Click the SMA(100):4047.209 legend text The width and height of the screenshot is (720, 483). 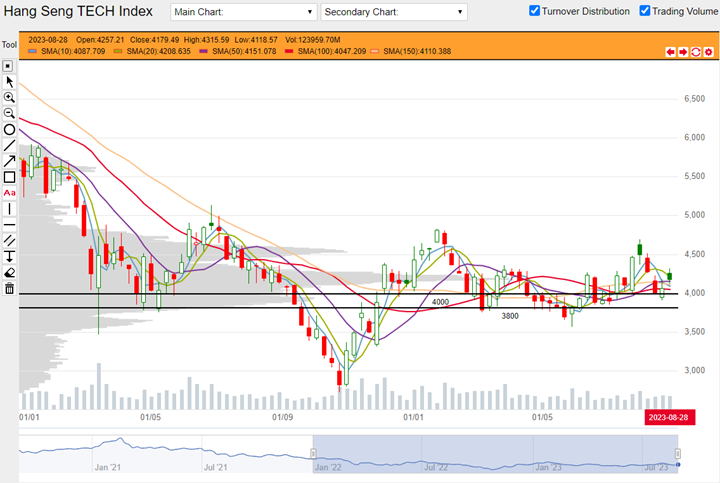pyautogui.click(x=332, y=51)
